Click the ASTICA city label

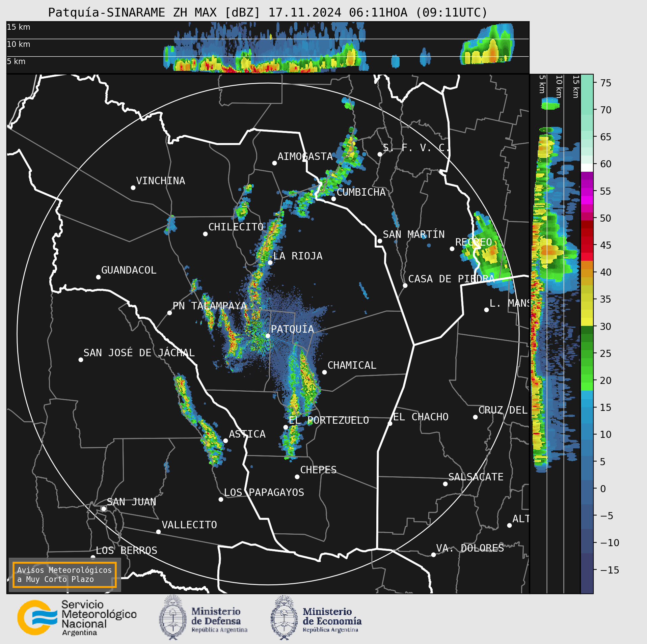tap(247, 434)
